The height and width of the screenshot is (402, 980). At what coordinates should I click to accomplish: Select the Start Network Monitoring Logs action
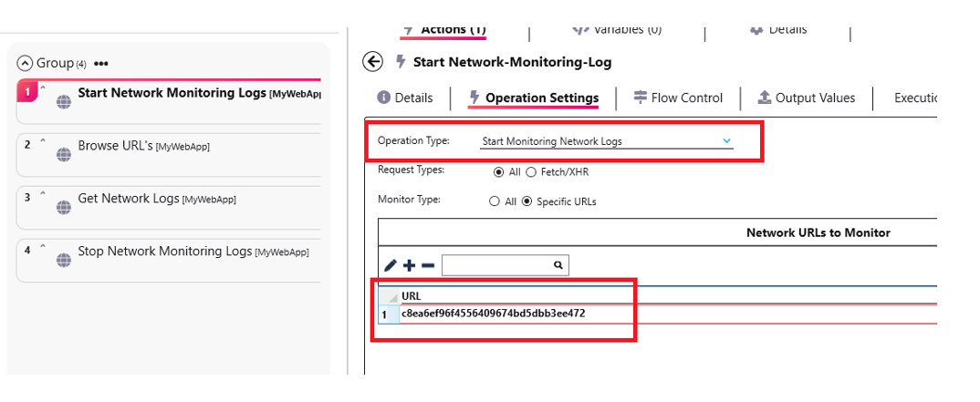173,93
